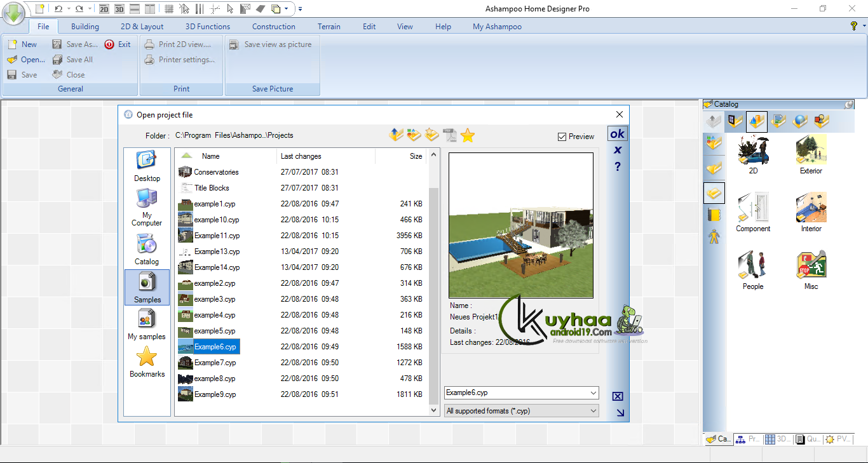The width and height of the screenshot is (868, 463).
Task: Switch to 3D view in quick access toolbar
Action: pos(119,9)
